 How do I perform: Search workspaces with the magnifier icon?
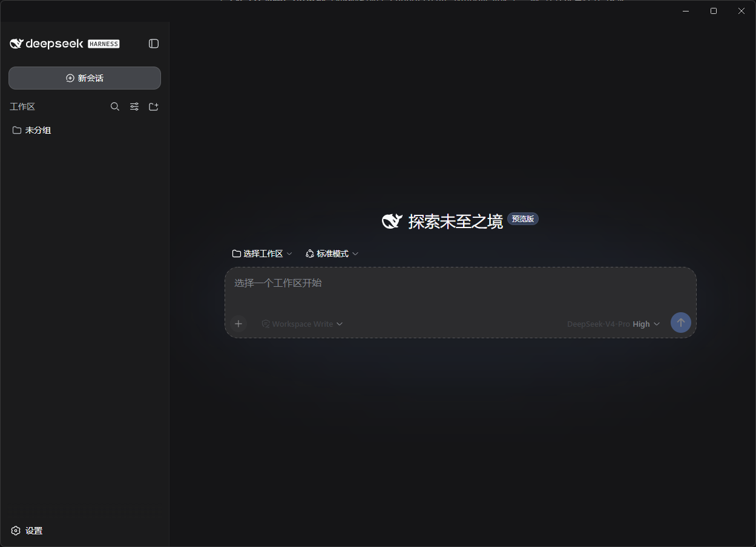(115, 106)
